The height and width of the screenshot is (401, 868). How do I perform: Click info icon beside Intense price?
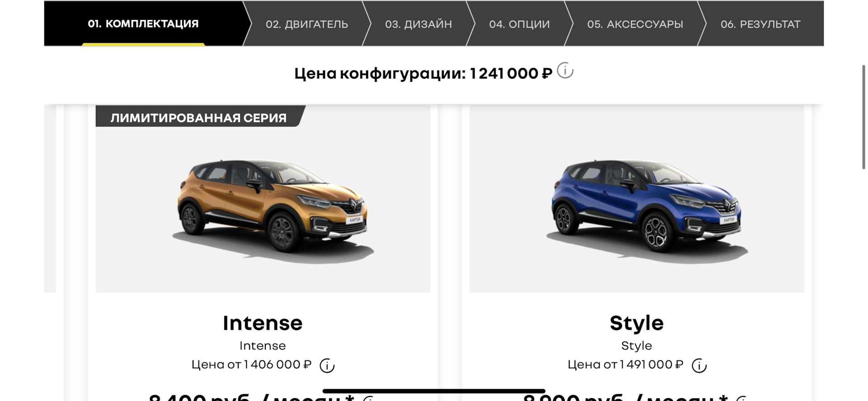[327, 365]
